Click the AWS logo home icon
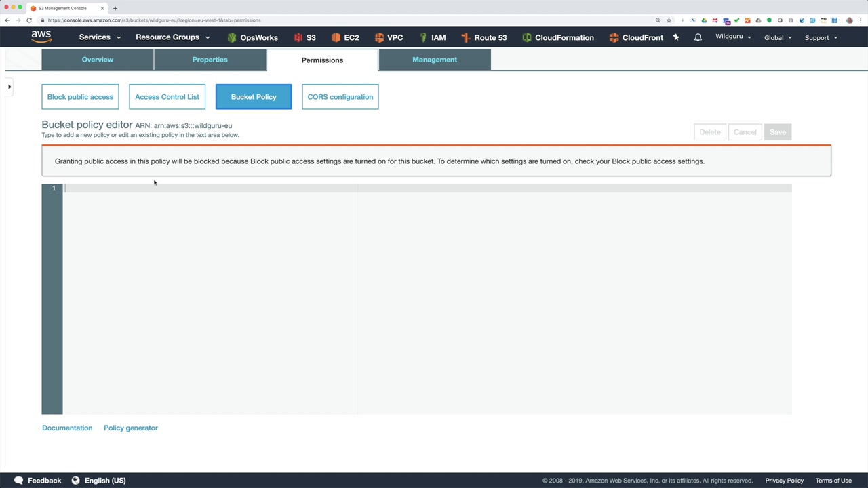Screen dimensions: 868x488 click(41, 37)
